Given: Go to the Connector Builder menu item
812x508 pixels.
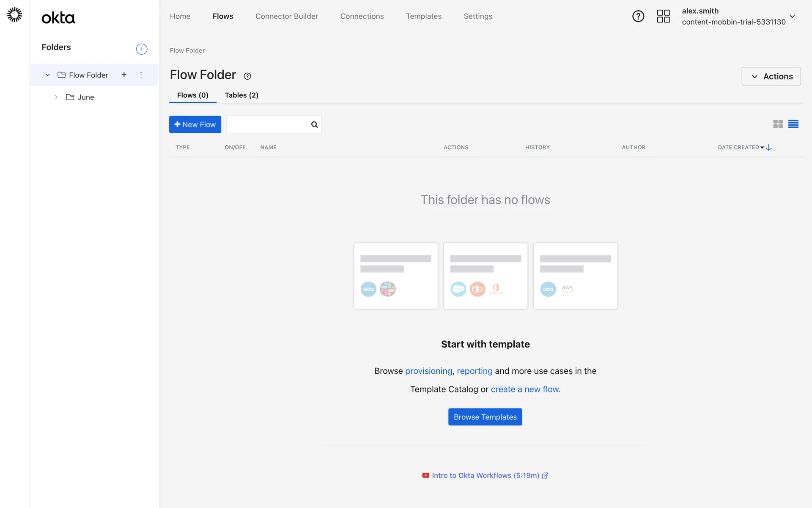Looking at the screenshot, I should 286,16.
